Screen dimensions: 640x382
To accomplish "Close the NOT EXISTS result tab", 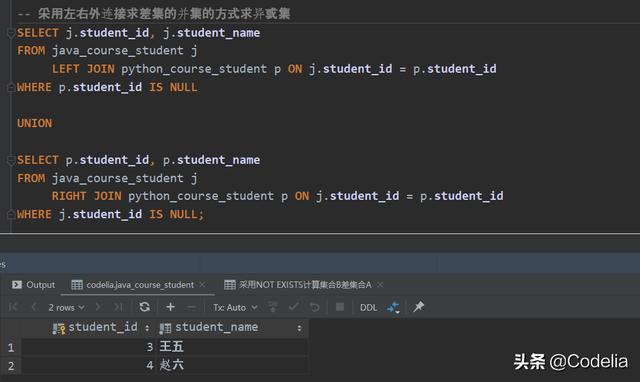I will pos(380,285).
